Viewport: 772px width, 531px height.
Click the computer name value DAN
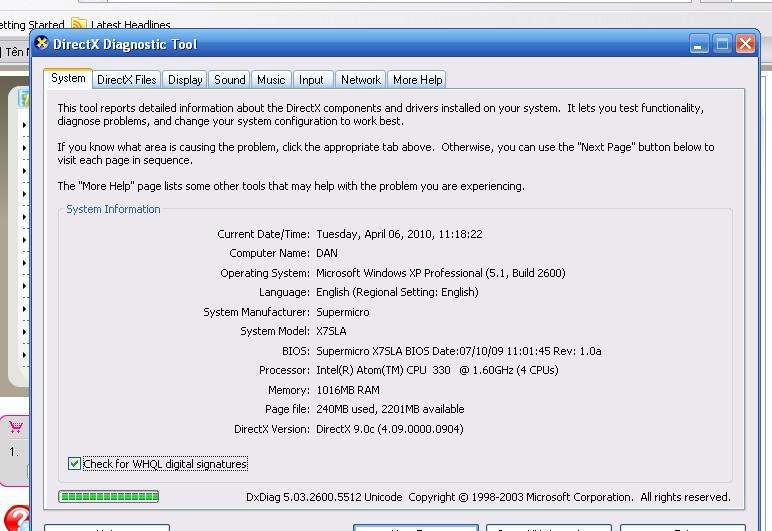pyautogui.click(x=327, y=253)
